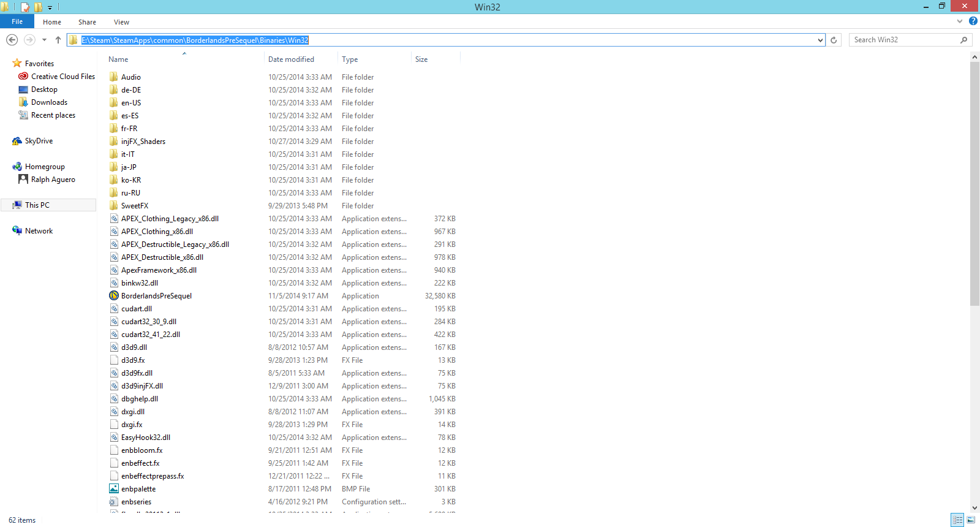Click the Properties quick access toolbar icon
The image size is (980, 527).
point(25,7)
